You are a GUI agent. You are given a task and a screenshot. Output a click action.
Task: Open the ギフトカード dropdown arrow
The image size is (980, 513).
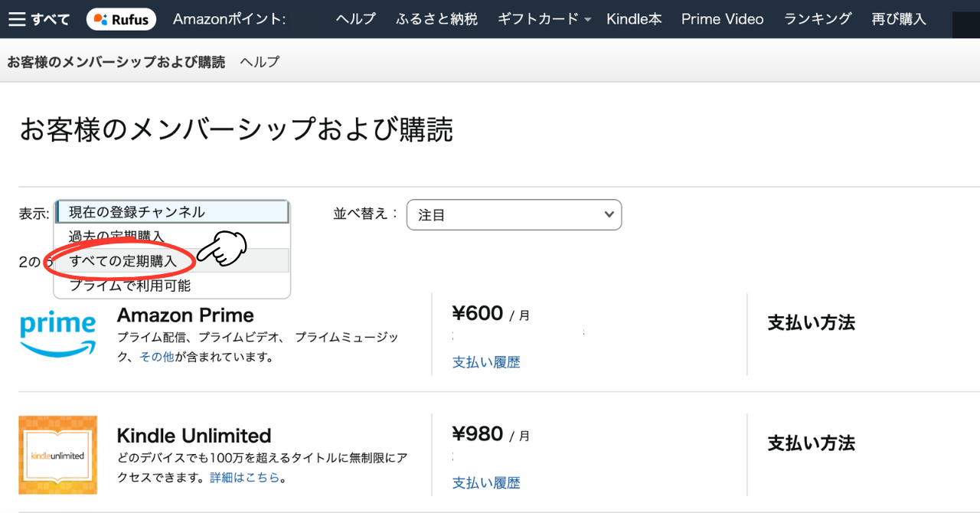(587, 20)
